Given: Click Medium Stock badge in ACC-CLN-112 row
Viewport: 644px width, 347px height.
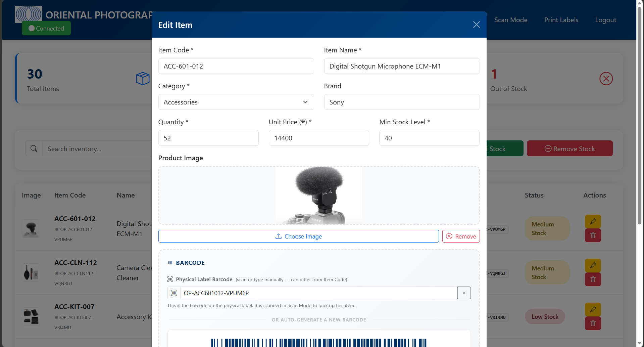Looking at the screenshot, I should (547, 272).
